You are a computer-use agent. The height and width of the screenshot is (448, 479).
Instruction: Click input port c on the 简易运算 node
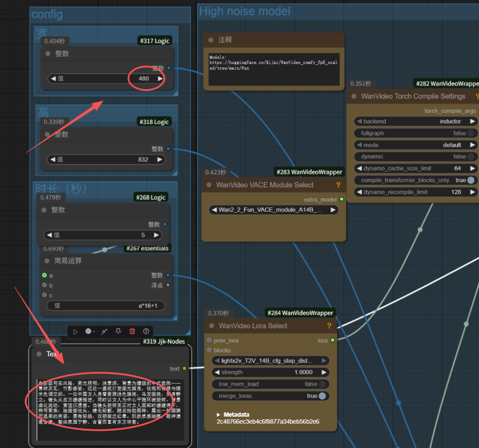point(44,295)
